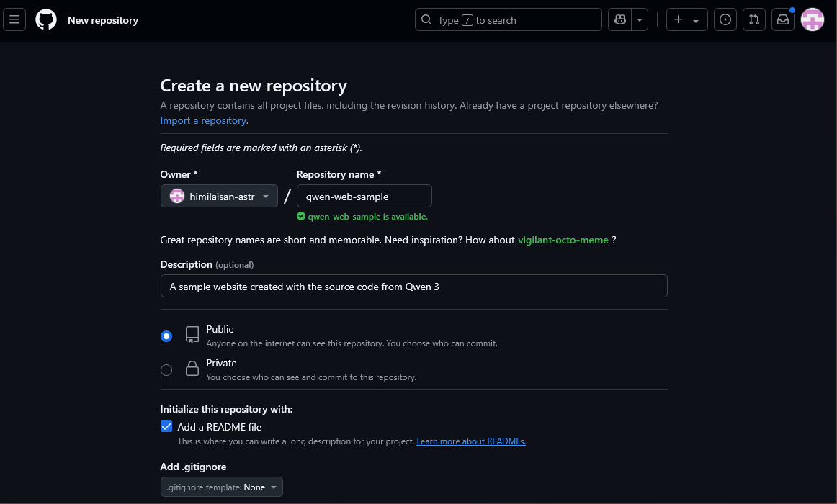Open Copilot chat icon
The image size is (837, 504).
(x=619, y=19)
